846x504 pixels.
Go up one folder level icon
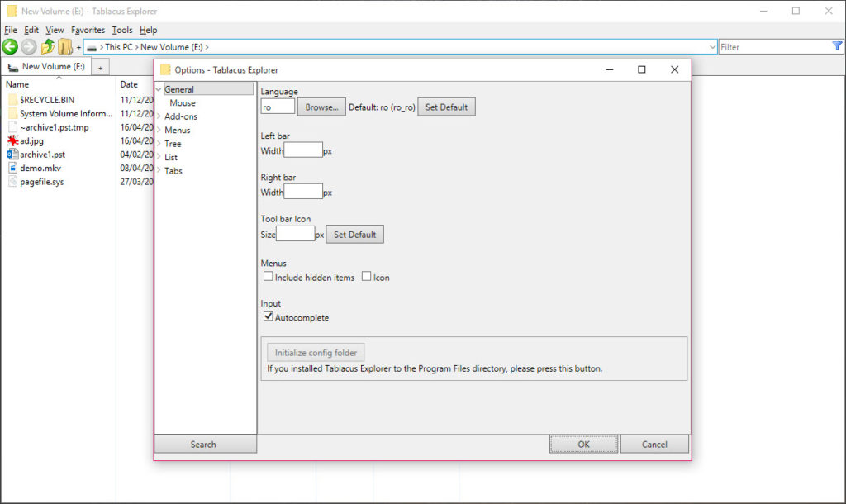coord(47,47)
